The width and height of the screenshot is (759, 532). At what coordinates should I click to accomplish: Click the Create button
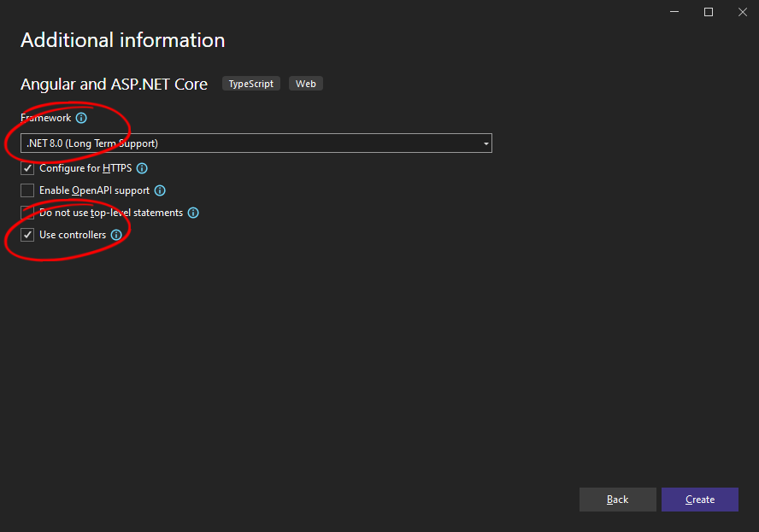(700, 500)
